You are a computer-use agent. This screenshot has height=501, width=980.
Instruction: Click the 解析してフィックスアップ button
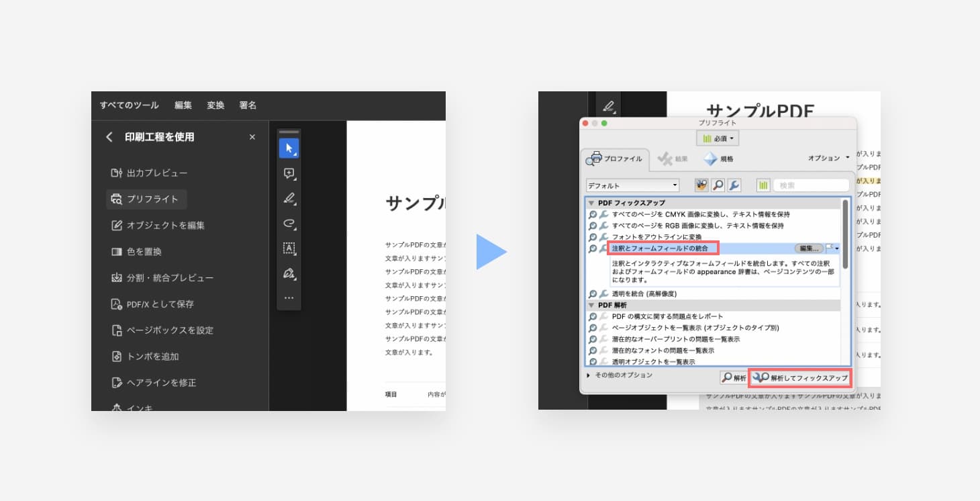pos(800,378)
